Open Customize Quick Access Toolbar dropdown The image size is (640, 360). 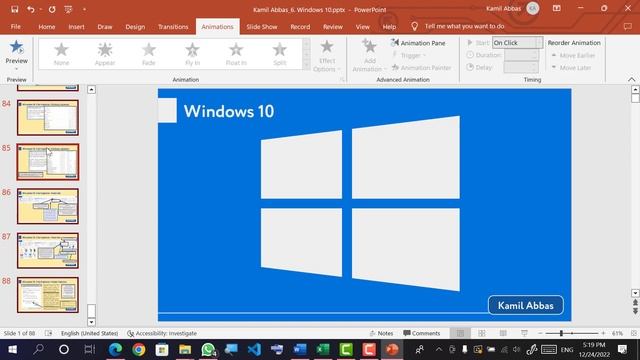84,9
